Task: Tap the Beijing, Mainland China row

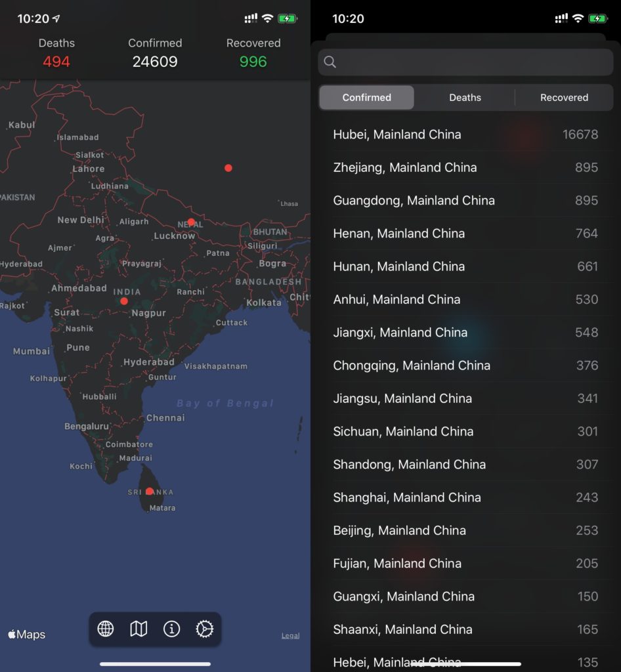Action: coord(465,530)
